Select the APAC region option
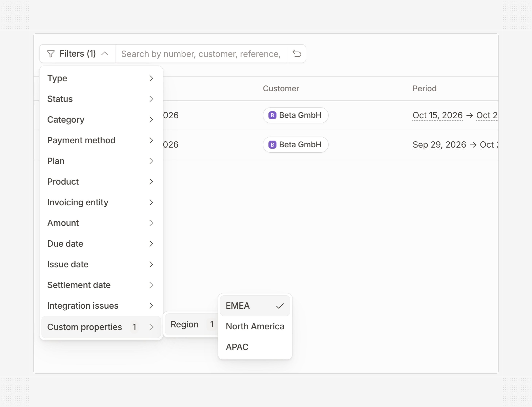This screenshot has width=532, height=407. click(255, 347)
